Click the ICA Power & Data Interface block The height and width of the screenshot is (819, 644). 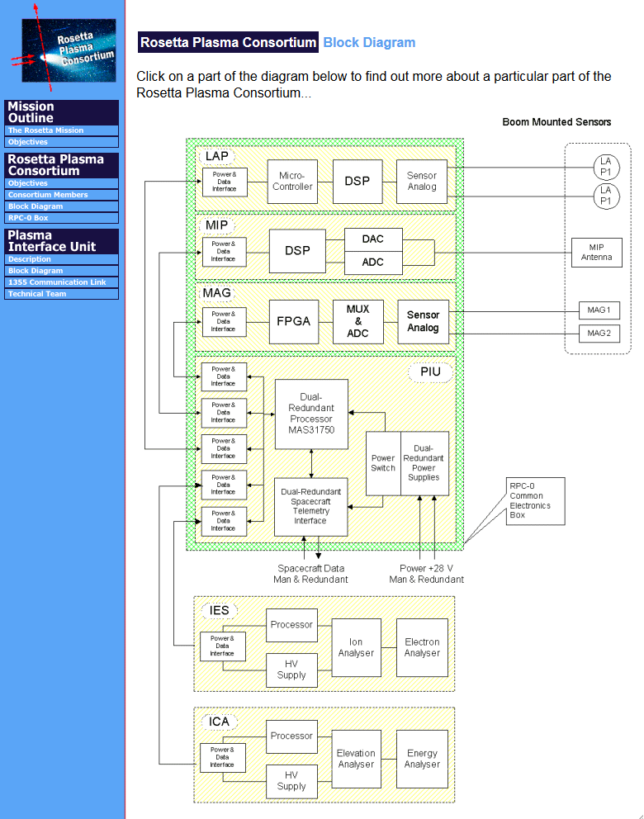(222, 757)
